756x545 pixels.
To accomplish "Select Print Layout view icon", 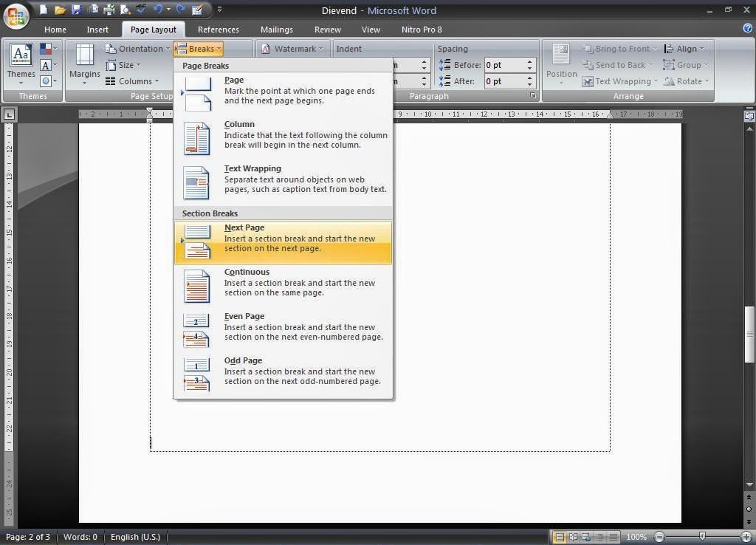I will (560, 537).
